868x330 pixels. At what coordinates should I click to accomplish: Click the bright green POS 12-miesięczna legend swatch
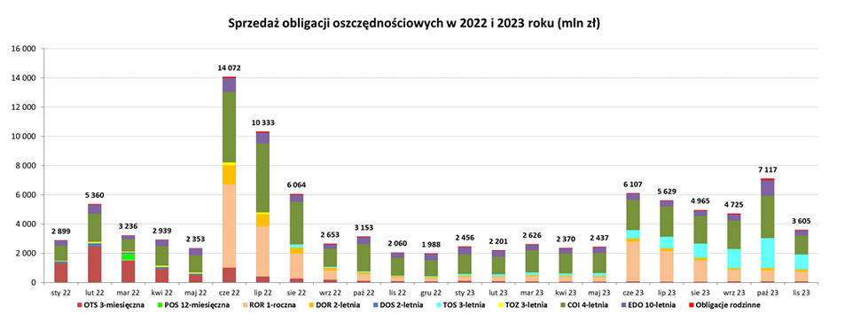[160, 305]
